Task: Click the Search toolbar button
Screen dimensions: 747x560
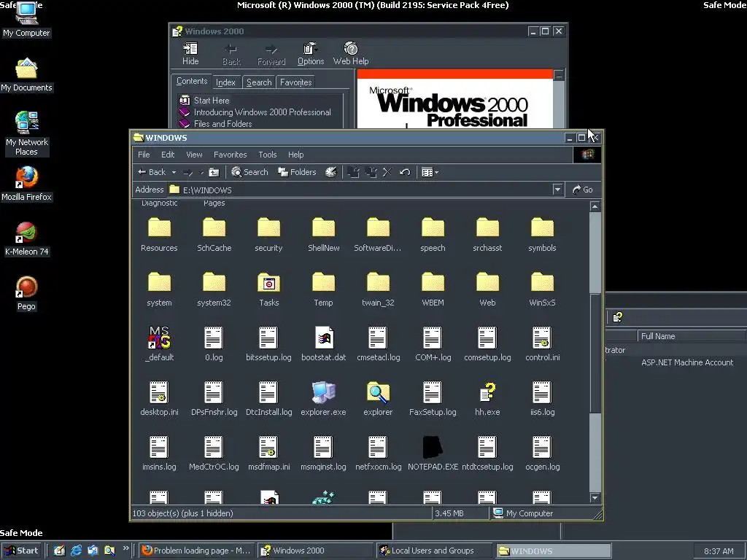Action: 249,172
